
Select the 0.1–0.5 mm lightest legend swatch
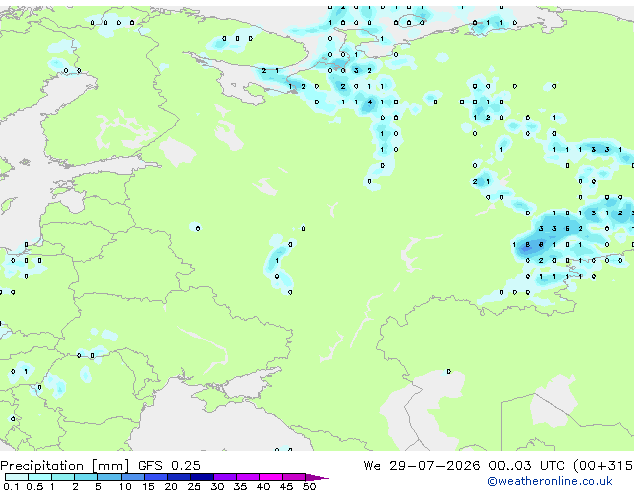point(17,477)
